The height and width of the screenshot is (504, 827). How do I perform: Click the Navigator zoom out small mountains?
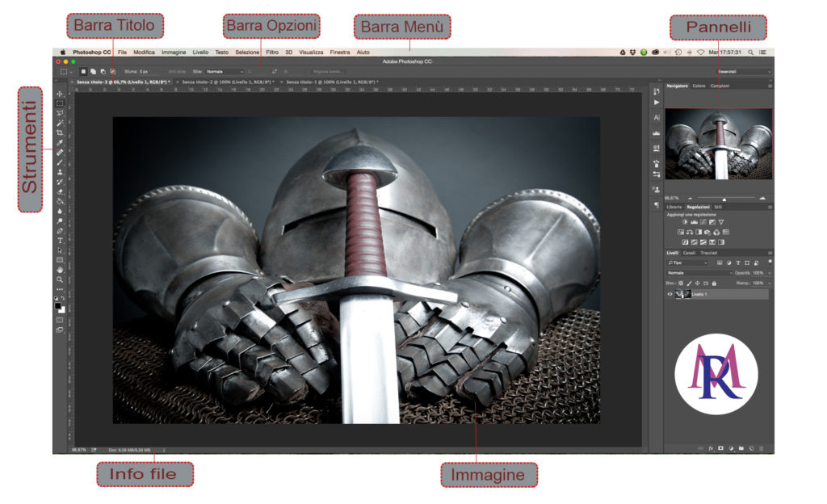[x=690, y=199]
